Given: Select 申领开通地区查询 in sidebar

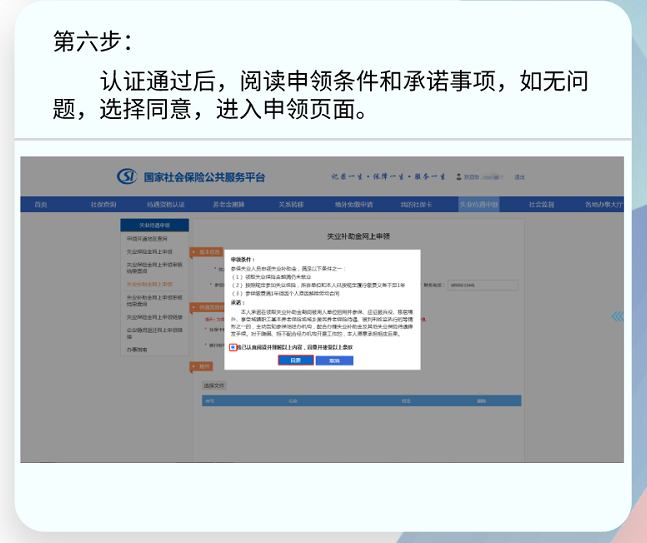Looking at the screenshot, I should pos(147,238).
